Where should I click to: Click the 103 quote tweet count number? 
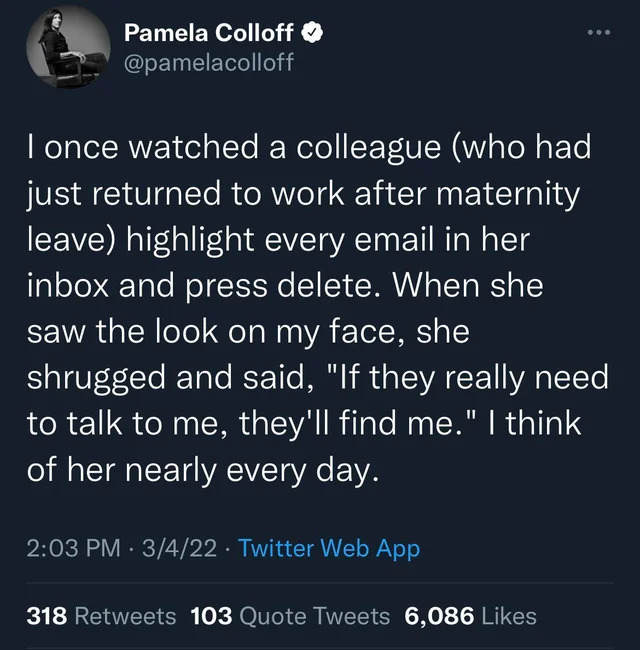tap(210, 616)
